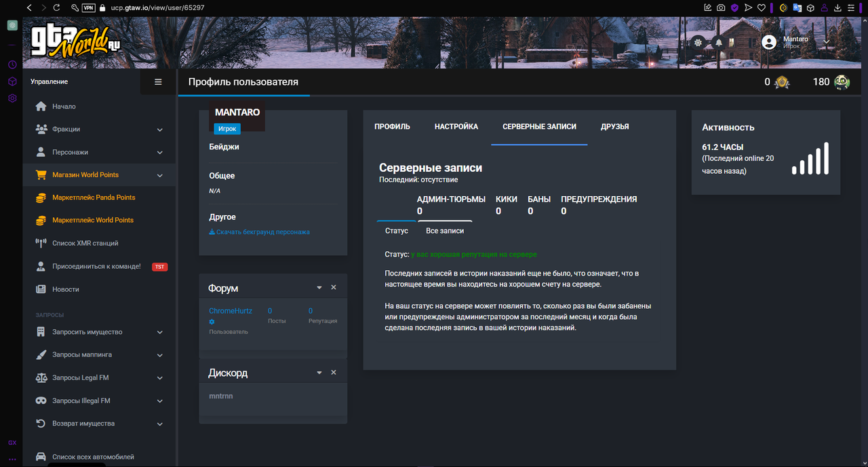
Task: Click the browser downloads icon
Action: (x=837, y=8)
